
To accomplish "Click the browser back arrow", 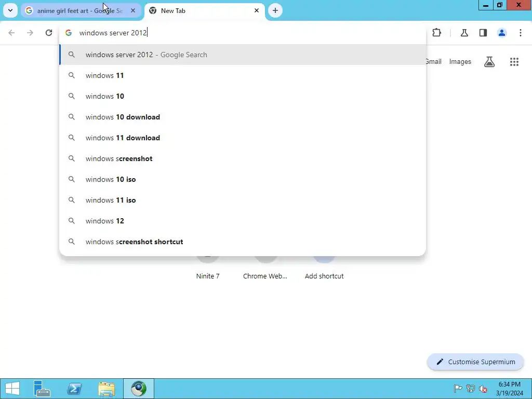I will pyautogui.click(x=11, y=33).
